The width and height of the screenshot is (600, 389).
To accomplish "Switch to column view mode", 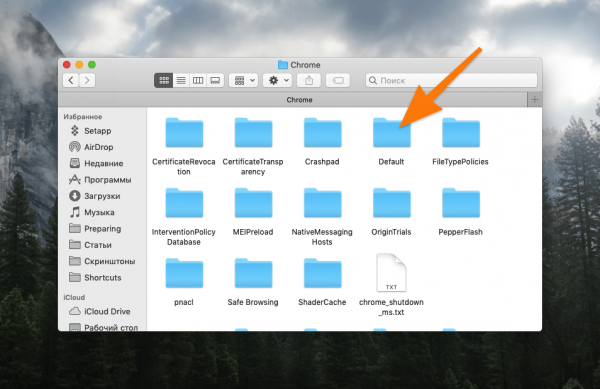I will [198, 80].
